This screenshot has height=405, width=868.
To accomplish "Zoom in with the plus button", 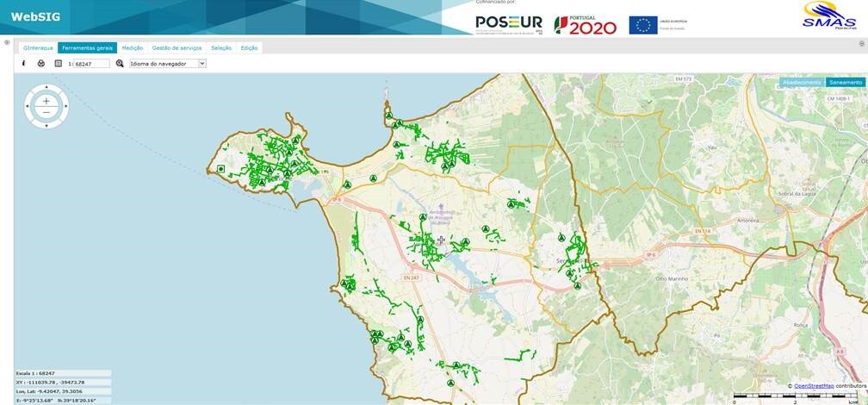I will click(x=46, y=101).
